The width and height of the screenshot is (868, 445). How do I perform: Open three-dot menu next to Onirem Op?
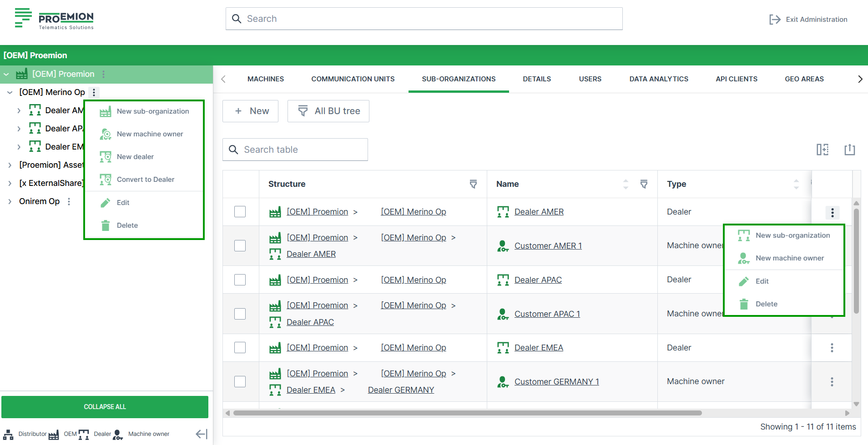(x=69, y=201)
